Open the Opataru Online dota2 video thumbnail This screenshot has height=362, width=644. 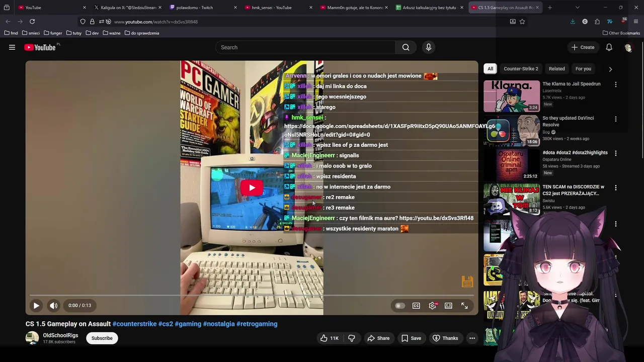click(x=512, y=164)
